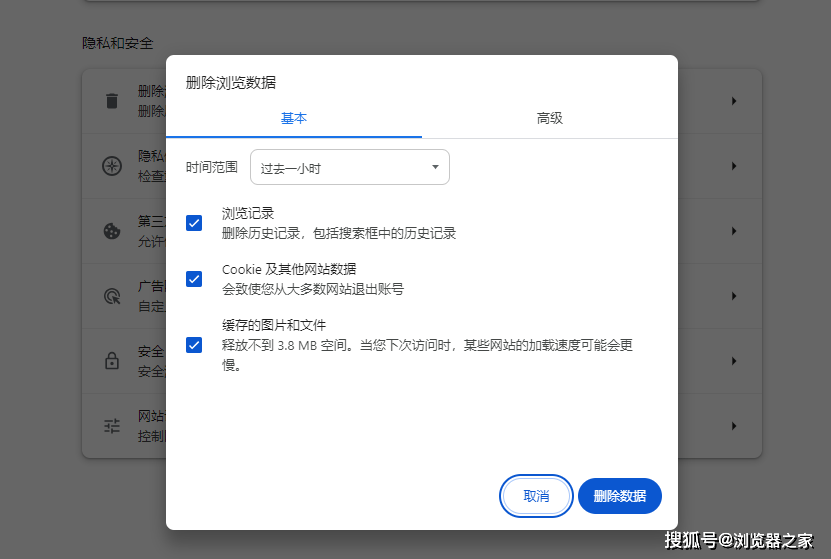The image size is (831, 559).
Task: Click the 删除浏览数据 dialog title
Action: click(231, 83)
